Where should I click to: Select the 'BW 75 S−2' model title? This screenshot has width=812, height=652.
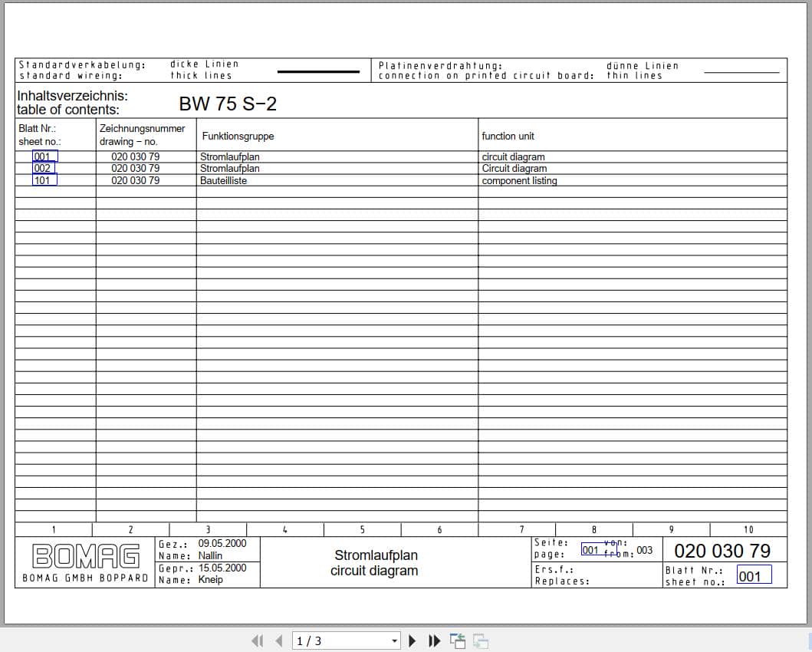coord(228,104)
